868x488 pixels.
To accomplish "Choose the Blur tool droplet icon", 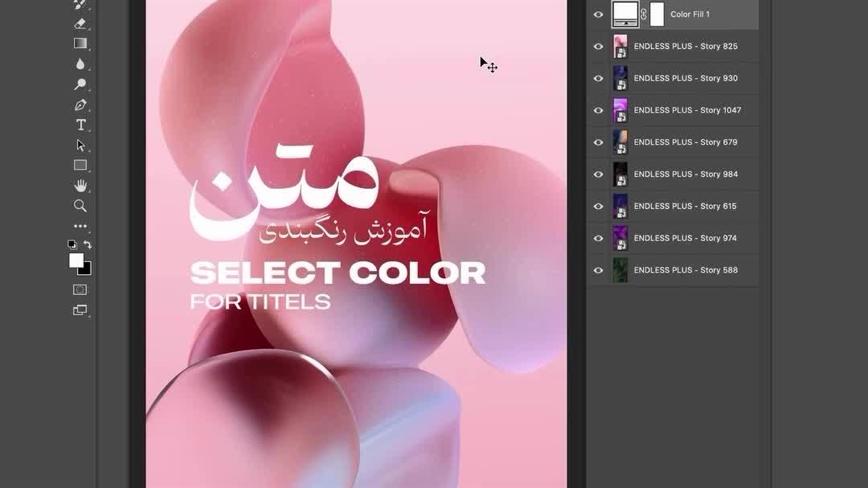I will pyautogui.click(x=80, y=64).
